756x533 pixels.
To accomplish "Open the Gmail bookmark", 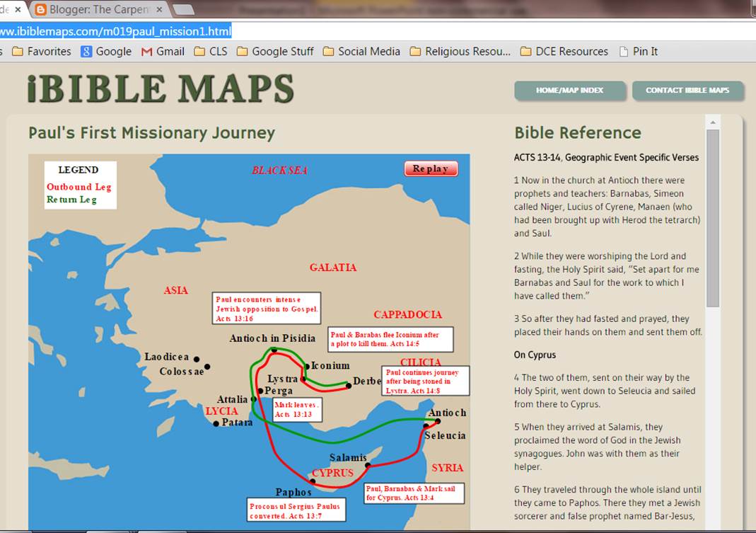I will pyautogui.click(x=163, y=51).
